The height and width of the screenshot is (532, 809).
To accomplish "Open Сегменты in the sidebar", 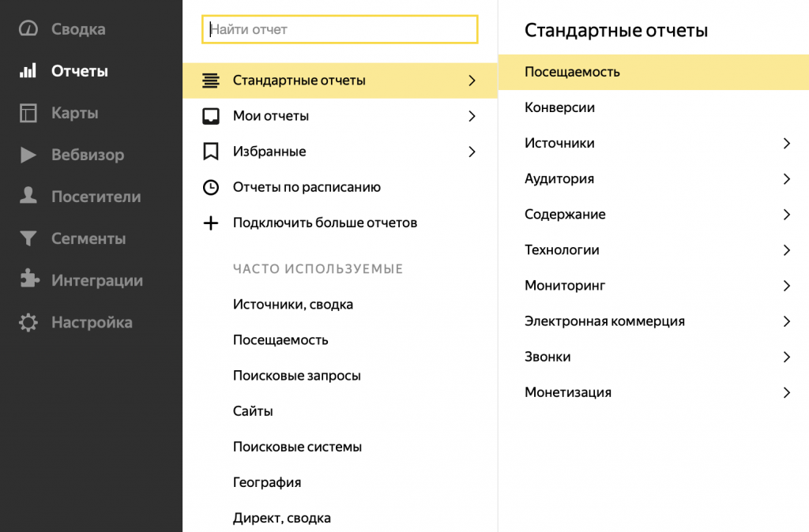I will click(x=88, y=238).
